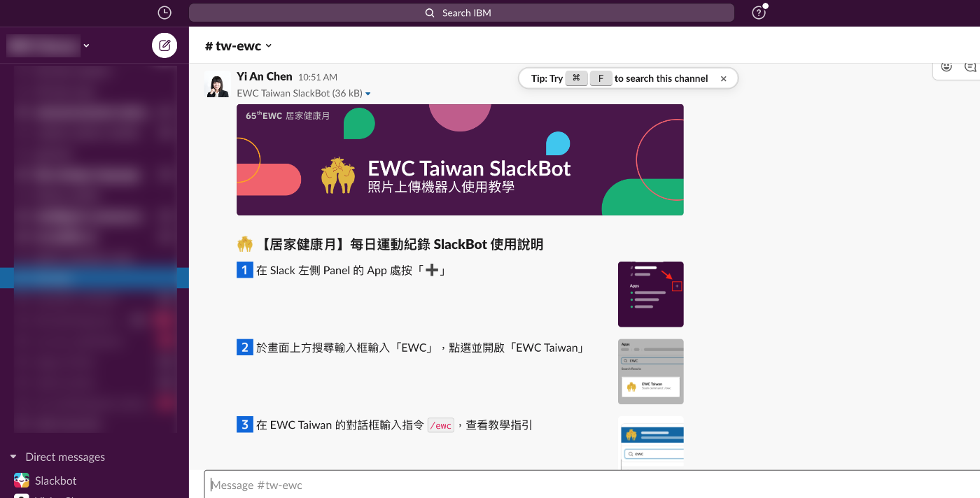Reply in thread icon on message
This screenshot has width=980, height=498.
tap(970, 67)
